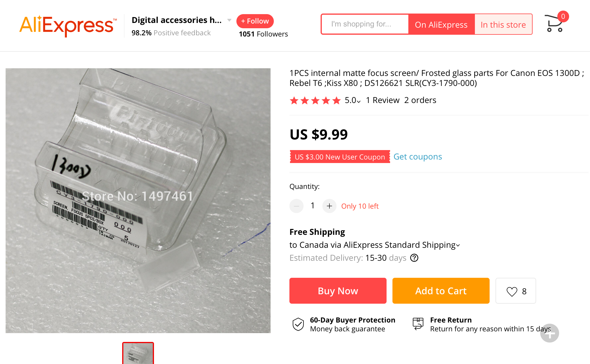This screenshot has width=590, height=364.
Task: Follow the Digital accessories store
Action: [255, 21]
